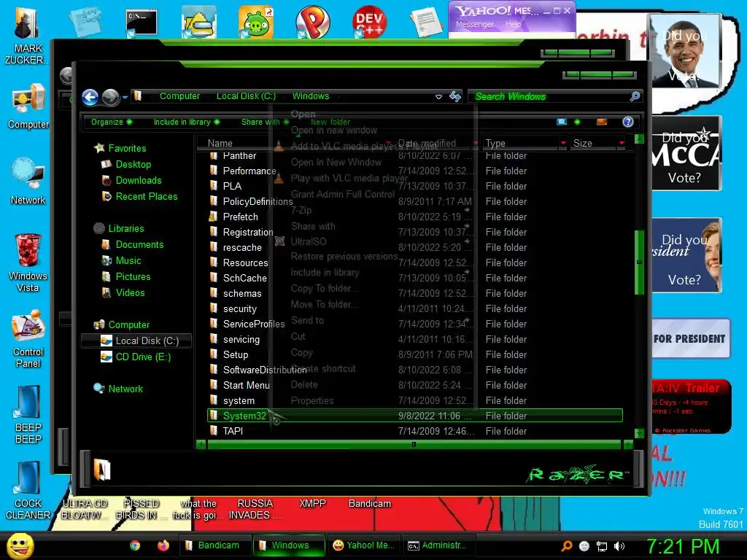Select the Panther folder
This screenshot has height=560, width=747.
pyautogui.click(x=239, y=156)
